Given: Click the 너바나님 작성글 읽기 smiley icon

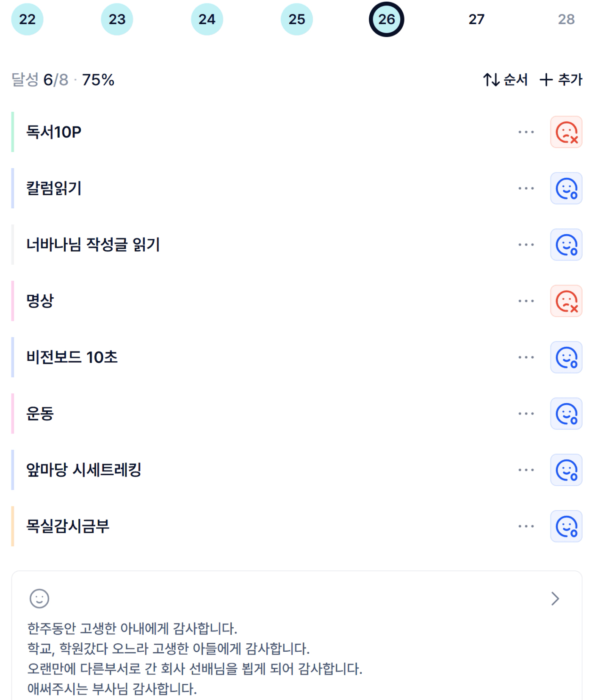Looking at the screenshot, I should pos(566,245).
